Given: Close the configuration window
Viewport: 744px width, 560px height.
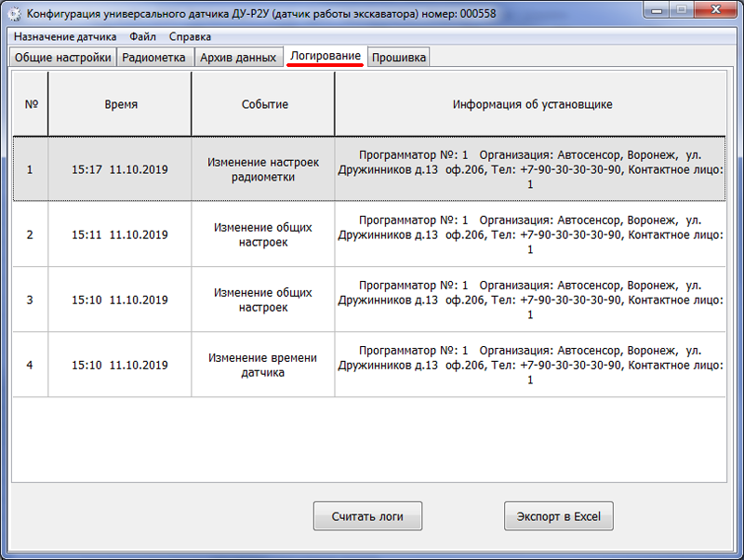Looking at the screenshot, I should [715, 10].
